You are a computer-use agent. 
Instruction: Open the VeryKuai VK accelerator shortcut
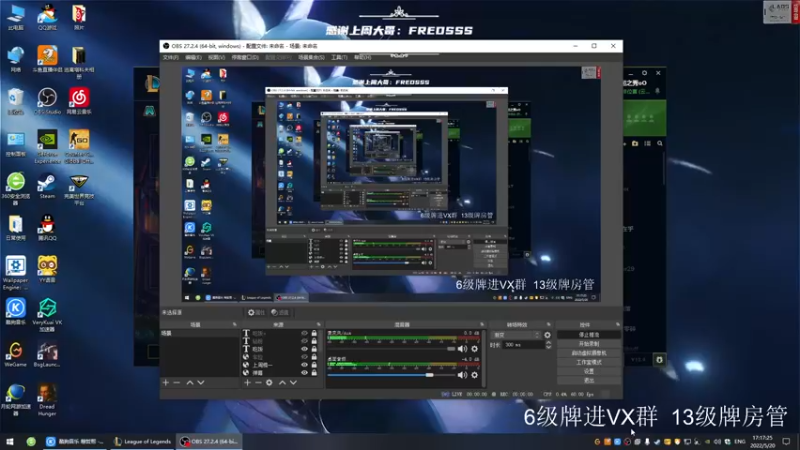tap(47, 315)
